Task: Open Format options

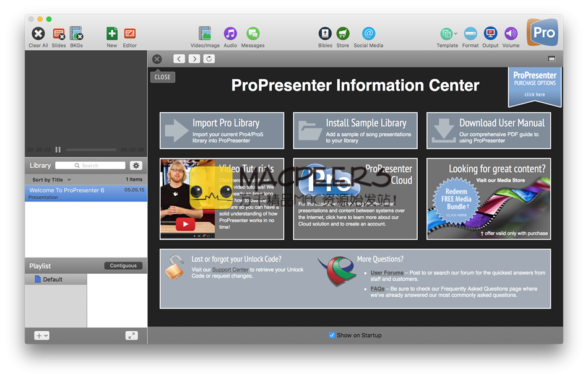Action: [x=470, y=34]
